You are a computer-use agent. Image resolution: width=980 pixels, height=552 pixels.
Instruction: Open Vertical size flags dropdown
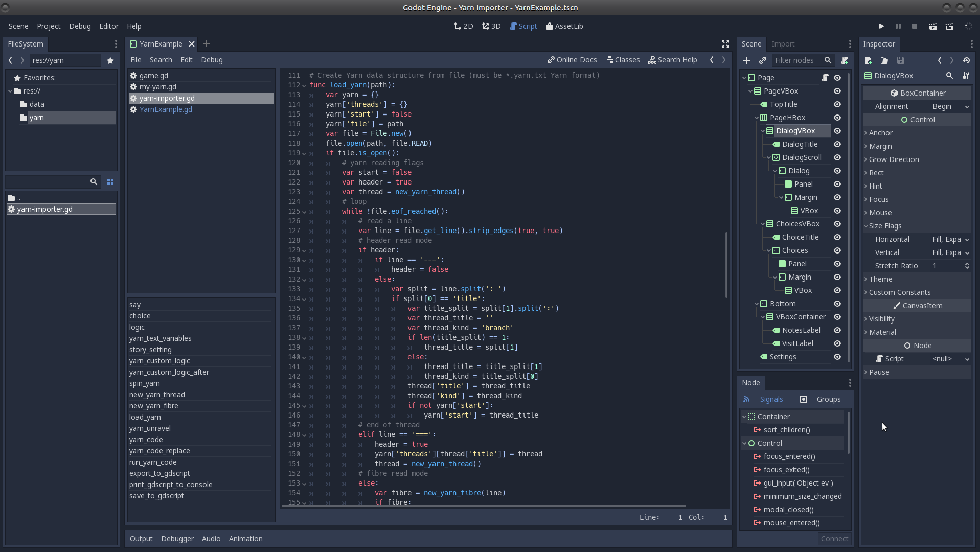[950, 252]
